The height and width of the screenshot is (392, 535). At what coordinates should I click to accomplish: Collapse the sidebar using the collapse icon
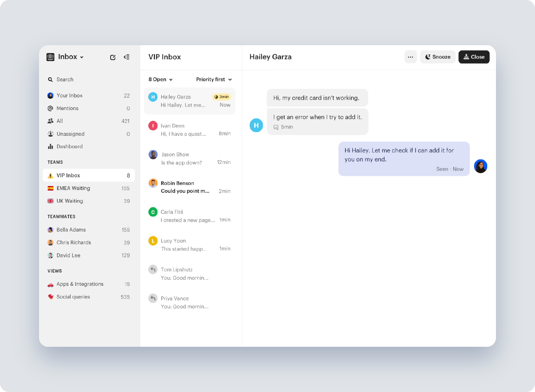pyautogui.click(x=127, y=57)
